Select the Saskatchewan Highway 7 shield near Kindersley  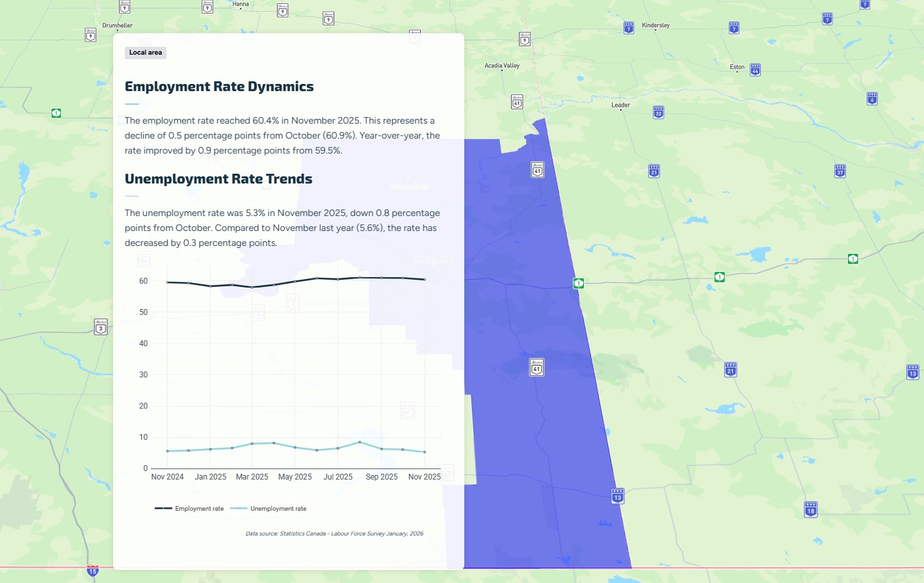click(x=628, y=27)
